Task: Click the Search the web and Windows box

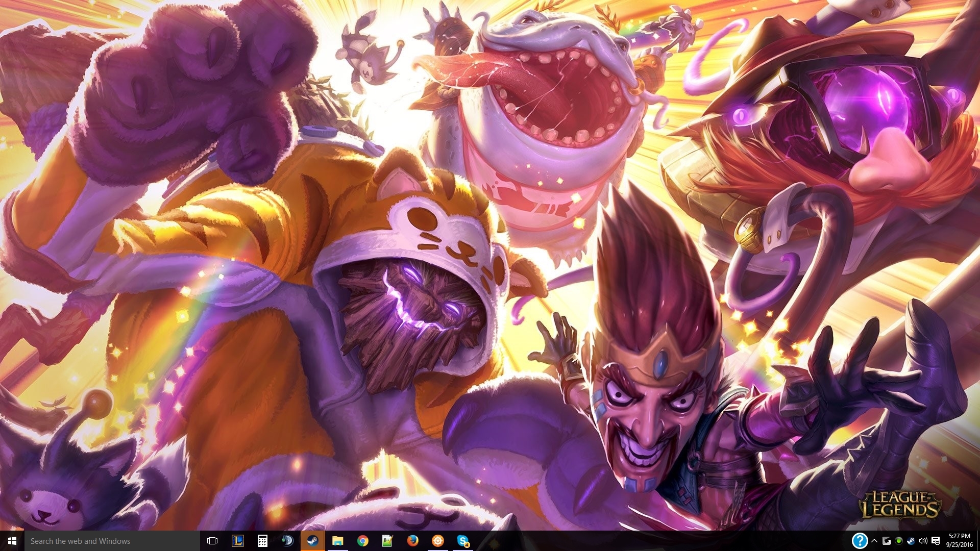Action: point(112,541)
